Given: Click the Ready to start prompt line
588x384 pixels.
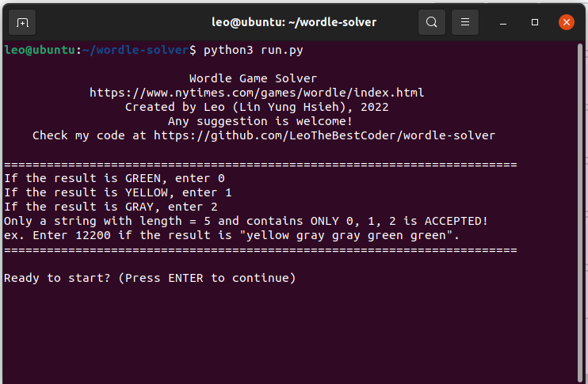Looking at the screenshot, I should tap(150, 278).
